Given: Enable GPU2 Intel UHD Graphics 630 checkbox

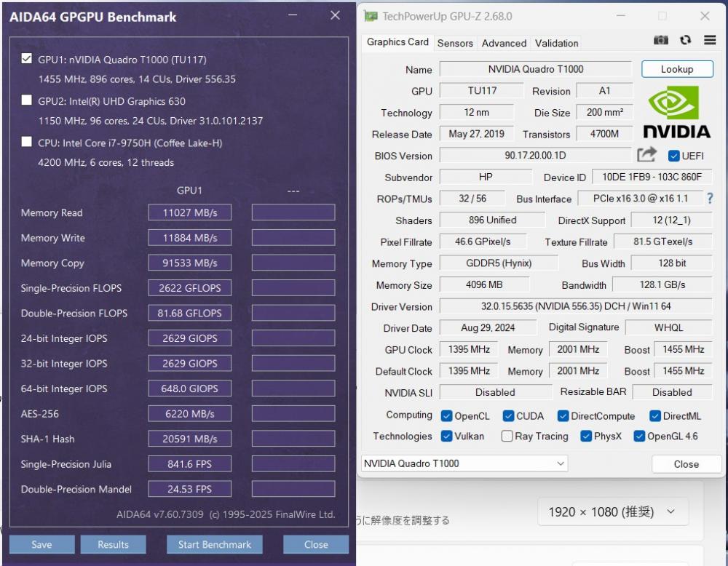Looking at the screenshot, I should point(27,100).
